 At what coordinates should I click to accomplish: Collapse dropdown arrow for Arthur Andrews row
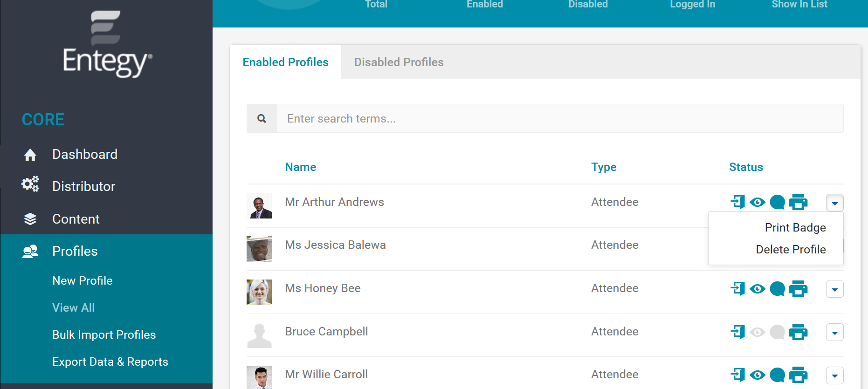tap(835, 203)
